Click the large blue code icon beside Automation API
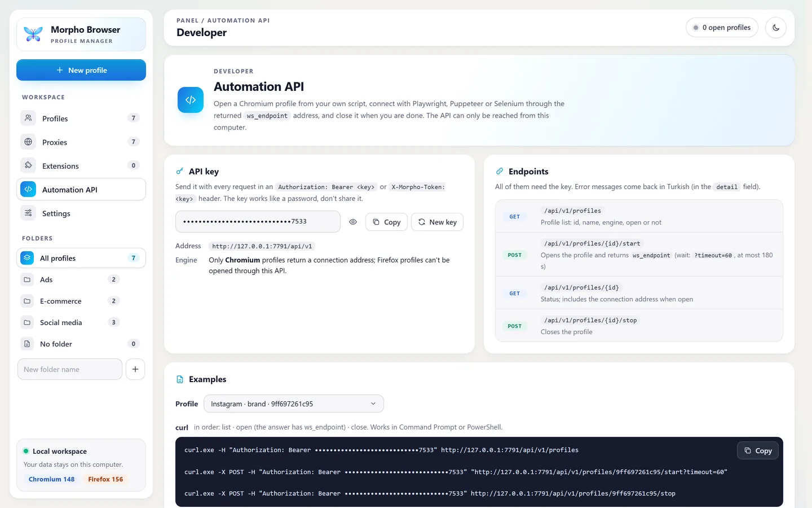 [x=191, y=100]
